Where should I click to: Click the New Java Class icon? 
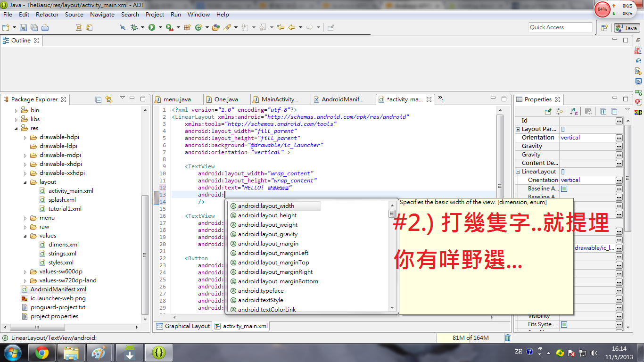198,27
